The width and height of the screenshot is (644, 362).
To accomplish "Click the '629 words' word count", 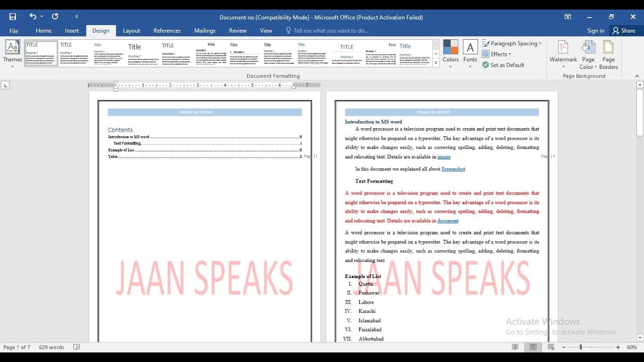I will tap(52, 347).
